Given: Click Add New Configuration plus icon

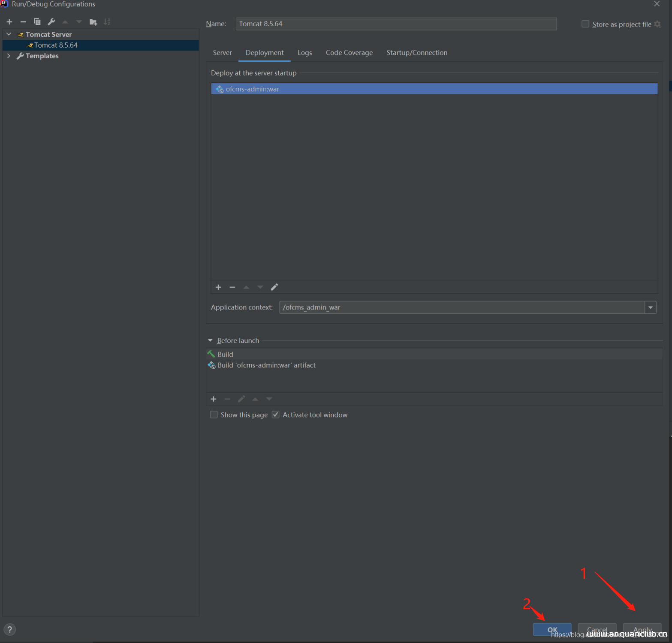Looking at the screenshot, I should tap(9, 22).
